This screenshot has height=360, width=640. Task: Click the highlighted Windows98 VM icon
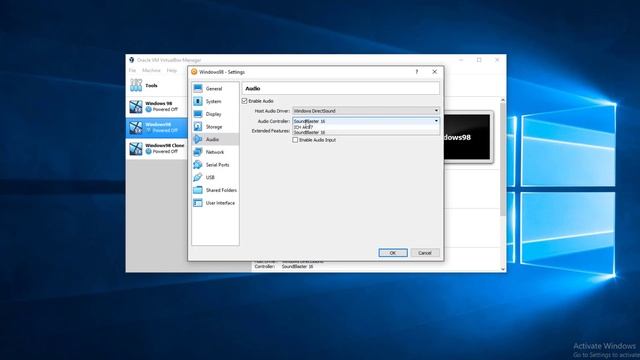[x=136, y=128]
